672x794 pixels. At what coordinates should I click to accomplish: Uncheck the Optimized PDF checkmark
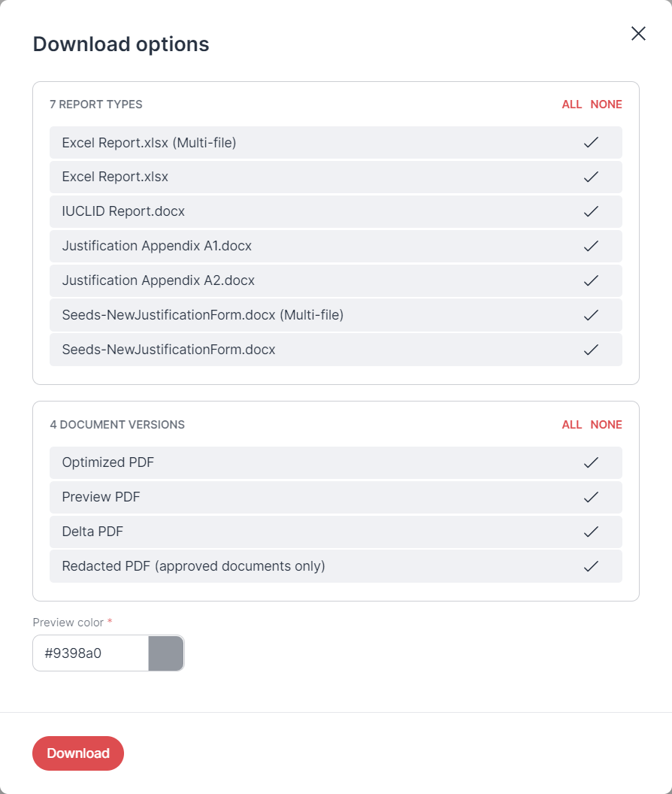(x=591, y=462)
